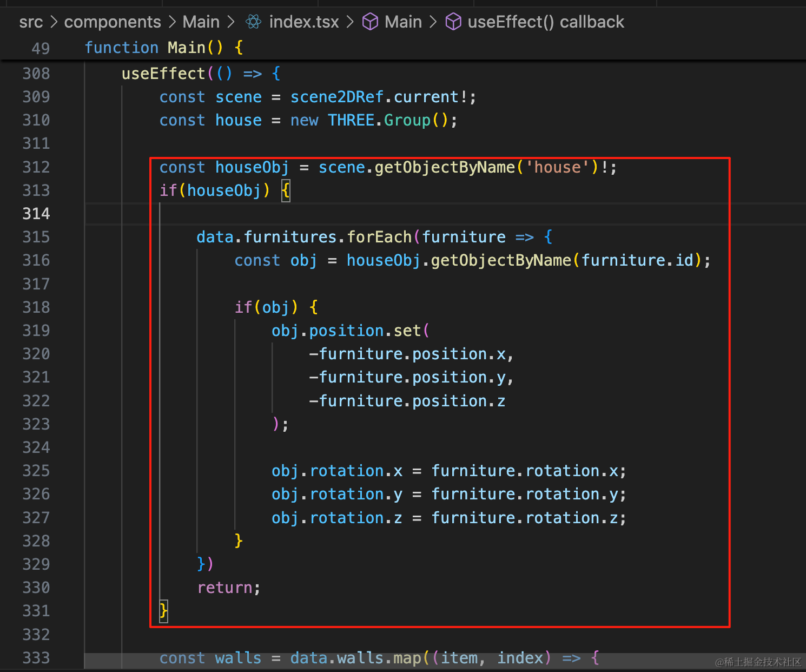806x672 pixels.
Task: Open the Main symbol breadcrumb item
Action: [x=403, y=22]
